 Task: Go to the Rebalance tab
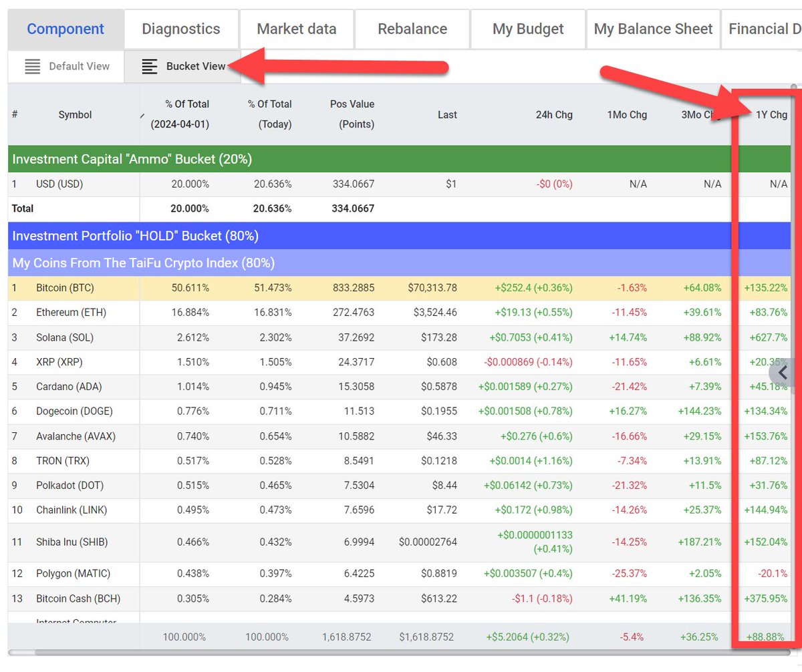pyautogui.click(x=412, y=29)
